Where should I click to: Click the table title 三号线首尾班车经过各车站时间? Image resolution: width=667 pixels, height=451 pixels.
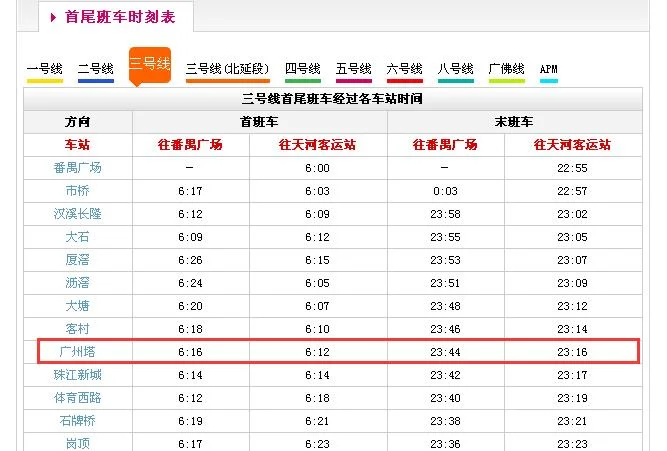[332, 99]
